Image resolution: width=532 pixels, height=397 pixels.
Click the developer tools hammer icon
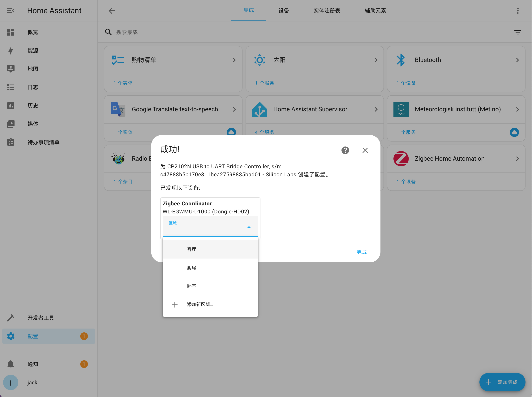pos(11,318)
